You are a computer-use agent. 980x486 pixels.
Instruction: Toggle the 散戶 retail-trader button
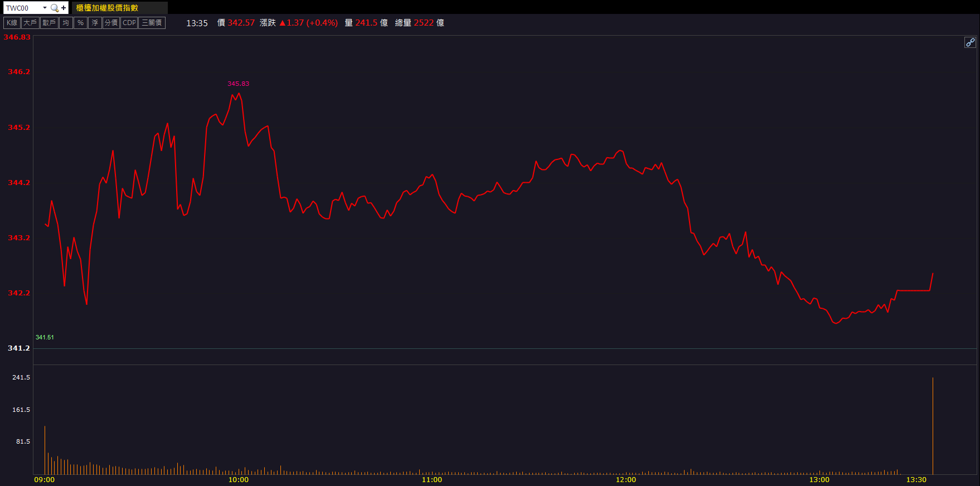(49, 23)
